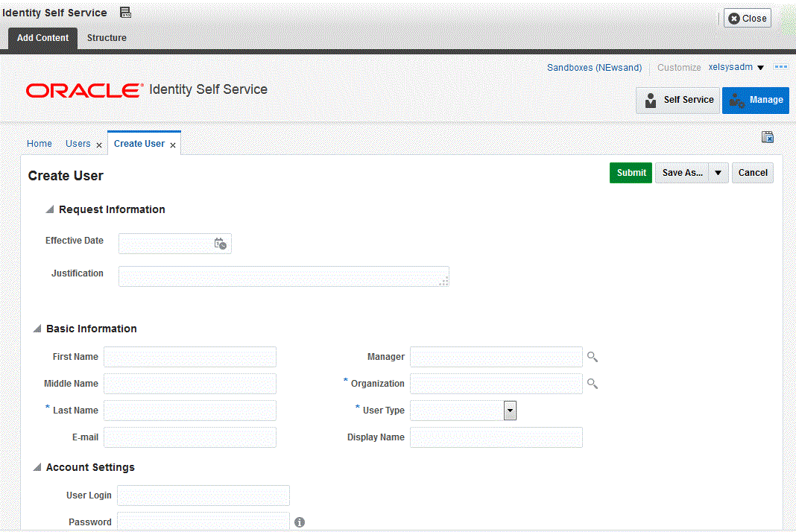This screenshot has height=532, width=796.
Task: Collapse the Account Settings section
Action: tap(37, 467)
